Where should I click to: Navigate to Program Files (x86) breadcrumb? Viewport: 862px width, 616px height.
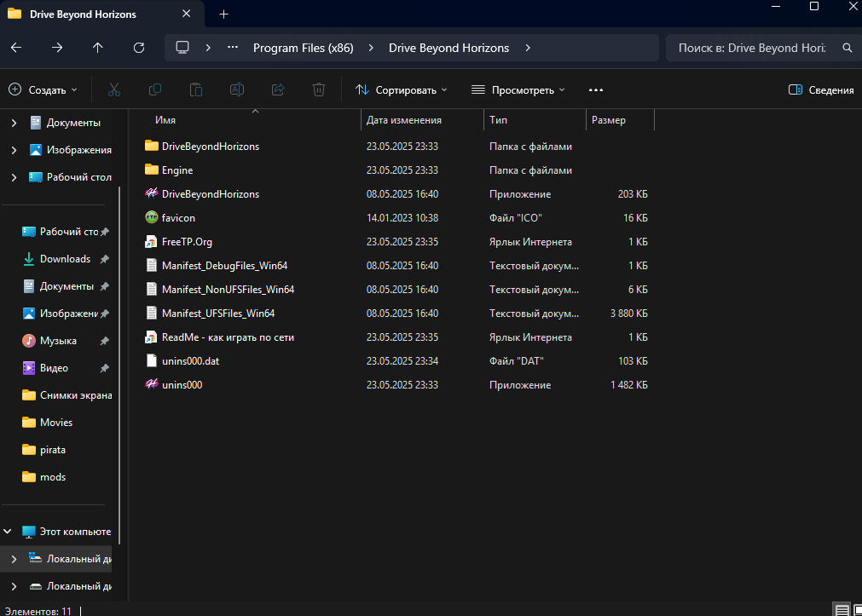click(303, 48)
